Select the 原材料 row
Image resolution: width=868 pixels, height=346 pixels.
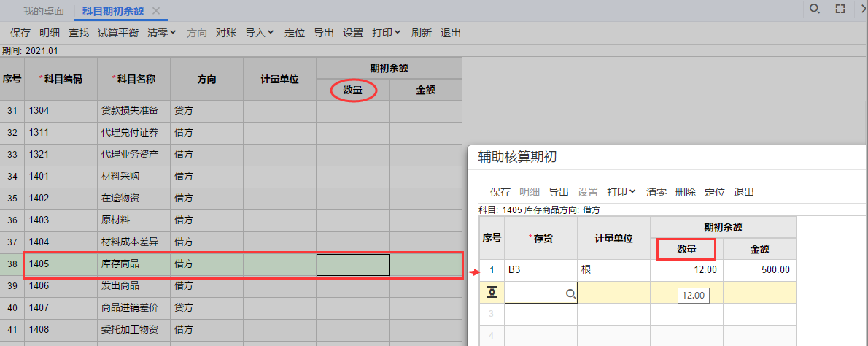pos(230,220)
